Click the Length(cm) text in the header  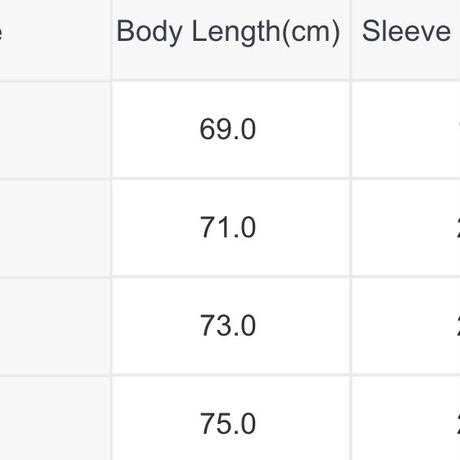tap(266, 33)
